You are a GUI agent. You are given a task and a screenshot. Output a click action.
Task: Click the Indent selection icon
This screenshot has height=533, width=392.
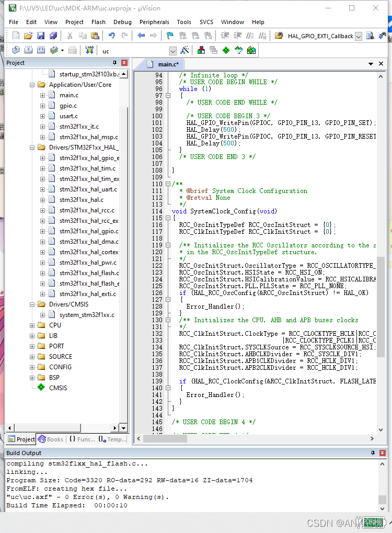tap(225, 36)
